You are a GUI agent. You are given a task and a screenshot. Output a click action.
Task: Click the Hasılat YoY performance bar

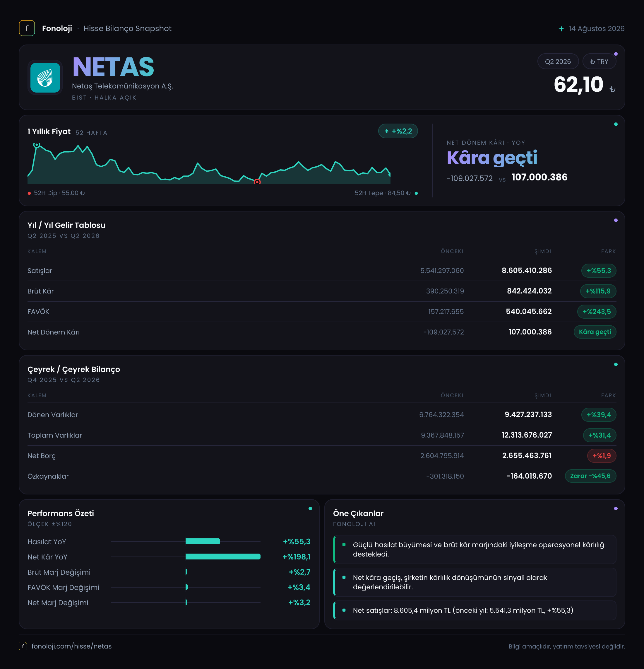(203, 541)
